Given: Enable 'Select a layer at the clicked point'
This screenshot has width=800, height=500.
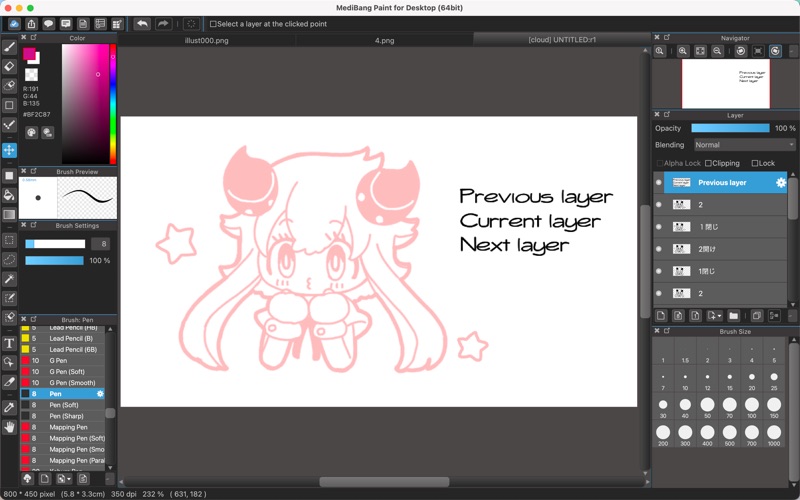Looking at the screenshot, I should [x=213, y=24].
